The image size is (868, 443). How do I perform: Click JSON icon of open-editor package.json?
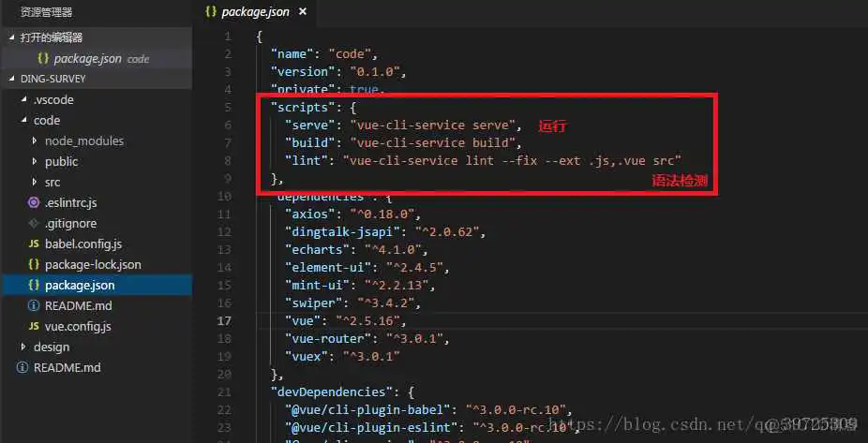[x=43, y=58]
